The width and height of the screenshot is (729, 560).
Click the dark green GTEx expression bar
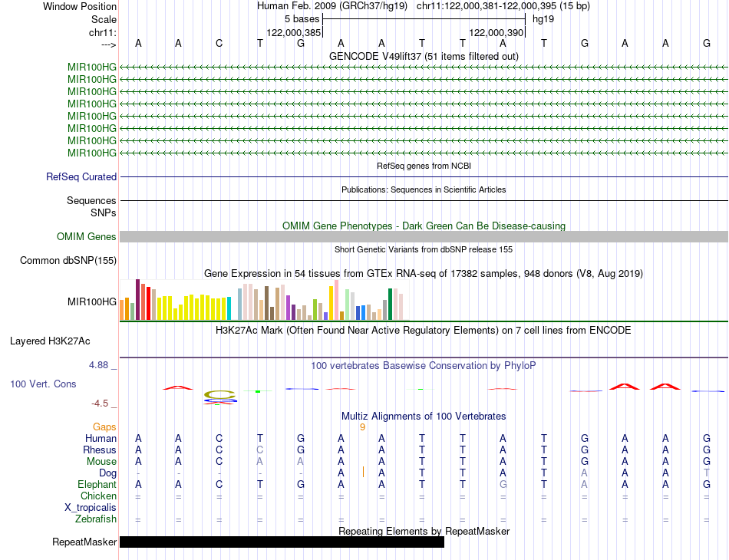pos(391,304)
